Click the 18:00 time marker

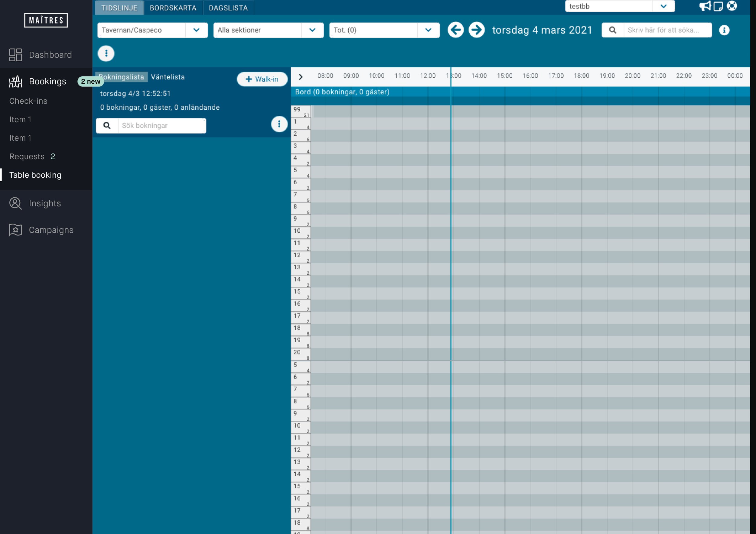click(581, 76)
